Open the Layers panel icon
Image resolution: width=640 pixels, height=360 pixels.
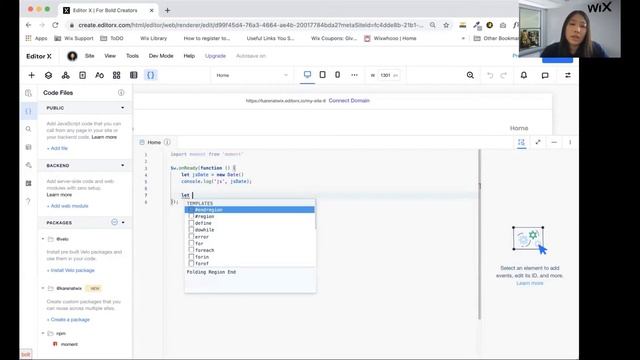[x=49, y=75]
